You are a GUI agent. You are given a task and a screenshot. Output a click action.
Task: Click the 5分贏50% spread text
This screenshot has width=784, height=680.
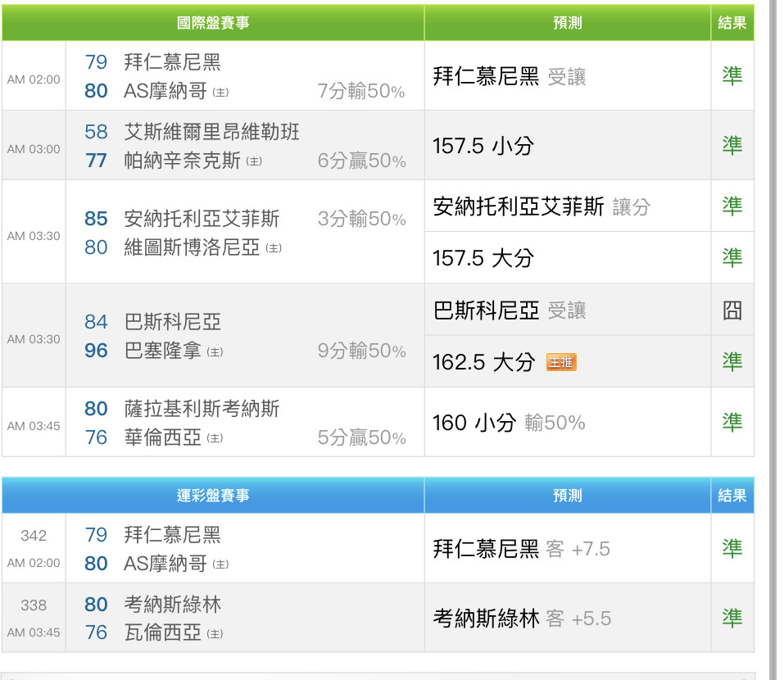361,437
